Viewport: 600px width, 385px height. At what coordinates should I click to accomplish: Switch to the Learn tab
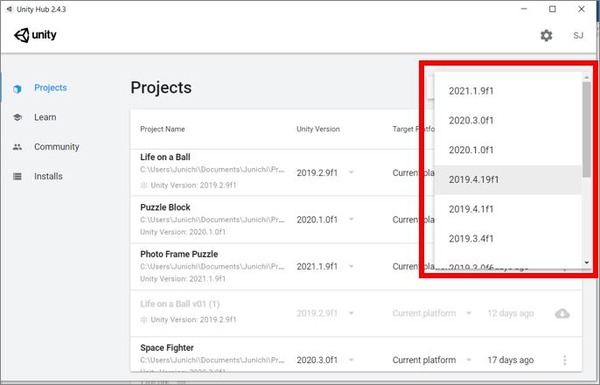click(x=45, y=117)
